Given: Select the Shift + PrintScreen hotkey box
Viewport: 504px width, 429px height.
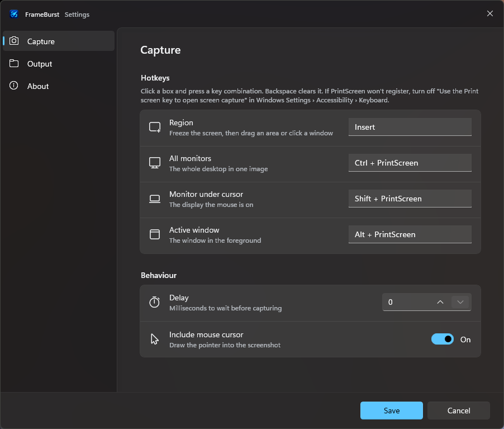Looking at the screenshot, I should tap(410, 199).
